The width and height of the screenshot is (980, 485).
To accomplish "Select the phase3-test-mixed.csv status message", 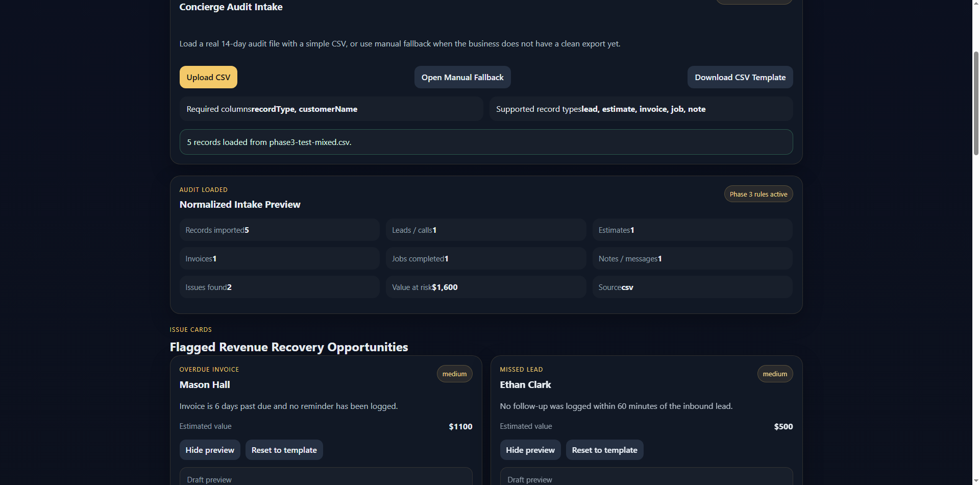I will pyautogui.click(x=485, y=142).
